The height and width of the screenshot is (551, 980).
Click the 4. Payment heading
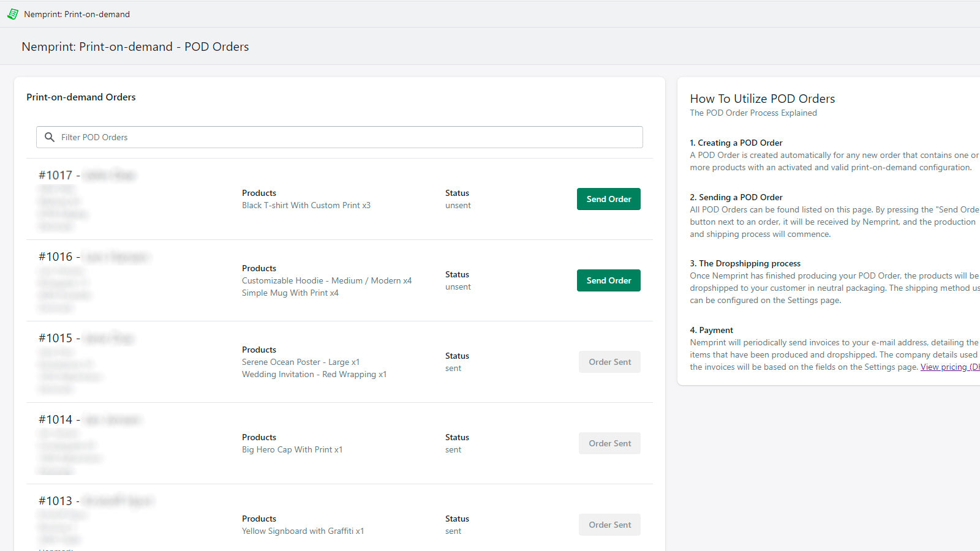pos(712,330)
